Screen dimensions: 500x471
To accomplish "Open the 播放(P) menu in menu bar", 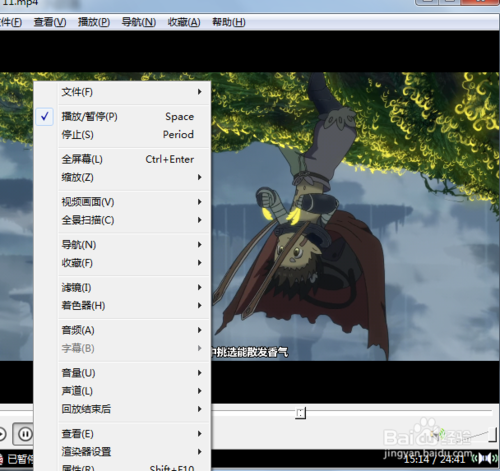I will tap(94, 22).
